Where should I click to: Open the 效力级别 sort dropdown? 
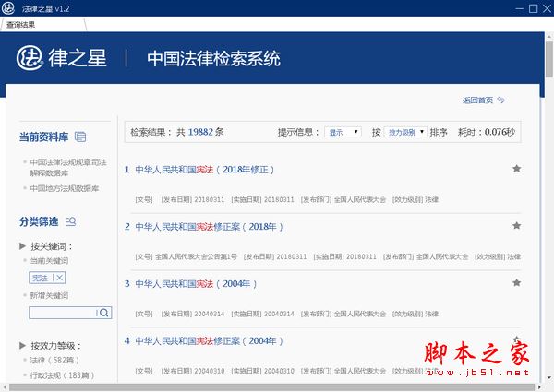(405, 132)
